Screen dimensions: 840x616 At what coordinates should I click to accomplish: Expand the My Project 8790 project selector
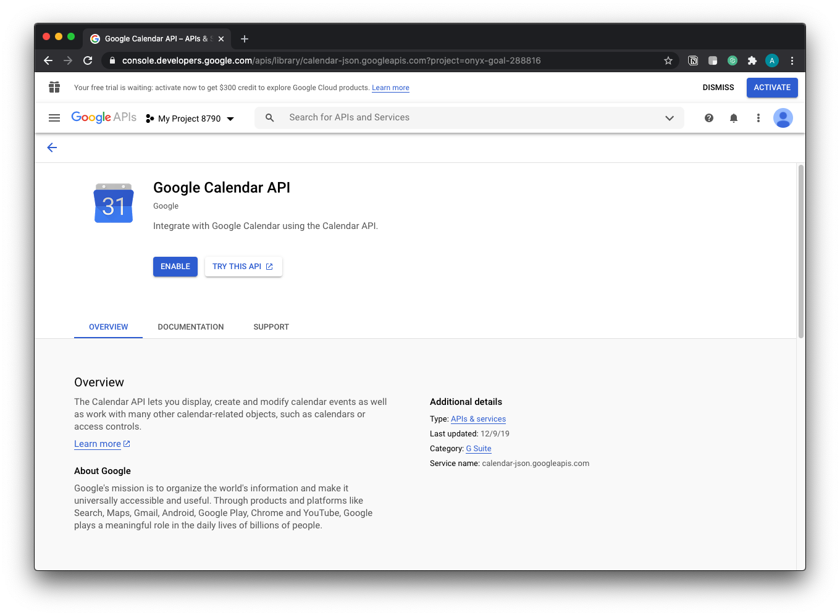point(190,119)
